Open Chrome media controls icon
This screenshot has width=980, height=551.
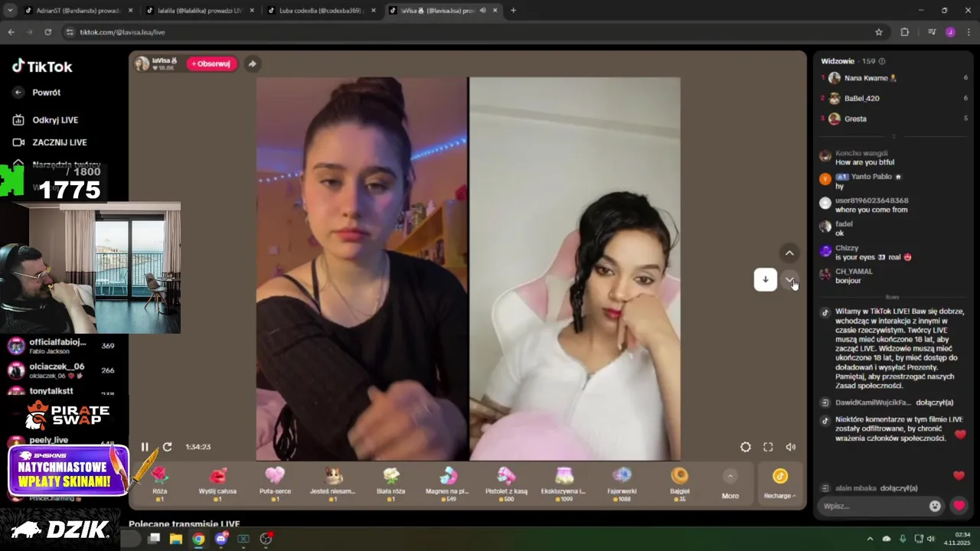click(x=932, y=32)
